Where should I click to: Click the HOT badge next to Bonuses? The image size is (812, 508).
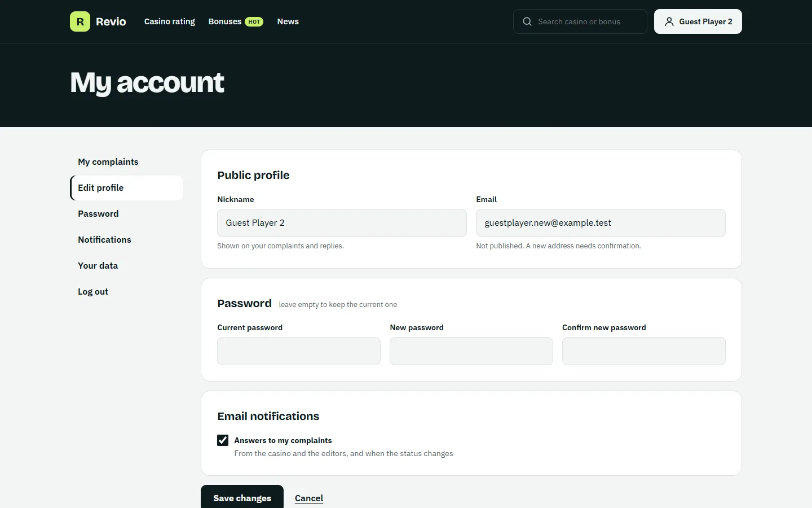click(254, 22)
